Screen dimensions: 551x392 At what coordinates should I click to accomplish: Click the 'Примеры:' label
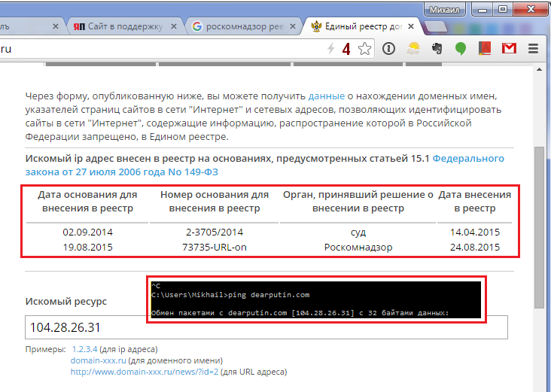pos(45,349)
